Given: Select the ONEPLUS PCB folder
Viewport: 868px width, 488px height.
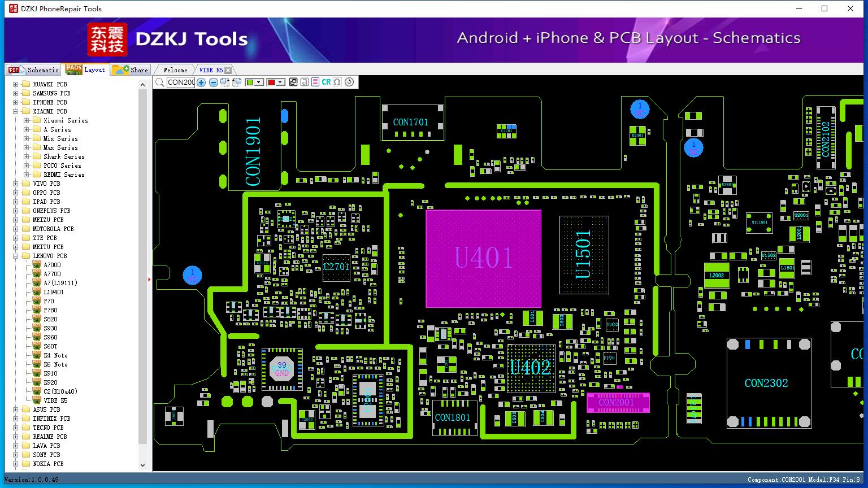Looking at the screenshot, I should [x=51, y=211].
